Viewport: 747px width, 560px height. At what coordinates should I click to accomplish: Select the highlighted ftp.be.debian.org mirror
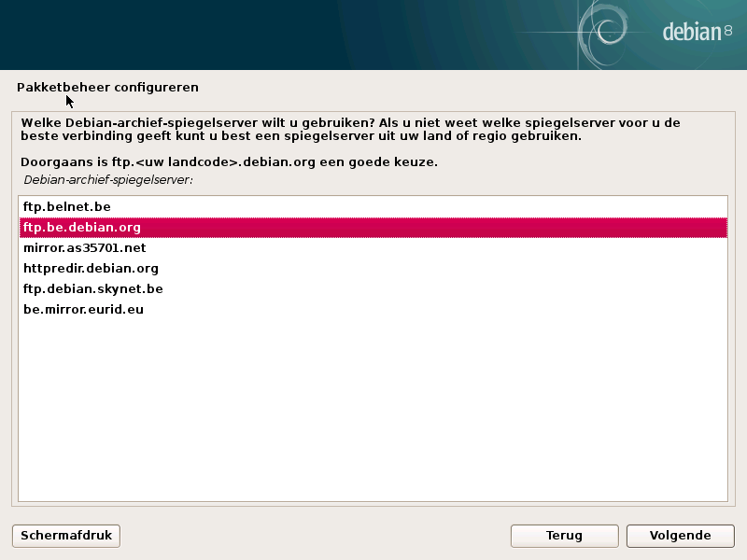pyautogui.click(x=373, y=227)
